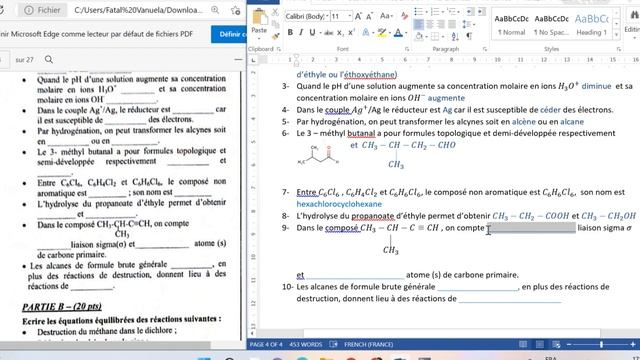
Task: Click the Edge address bar file path
Action: click(138, 10)
